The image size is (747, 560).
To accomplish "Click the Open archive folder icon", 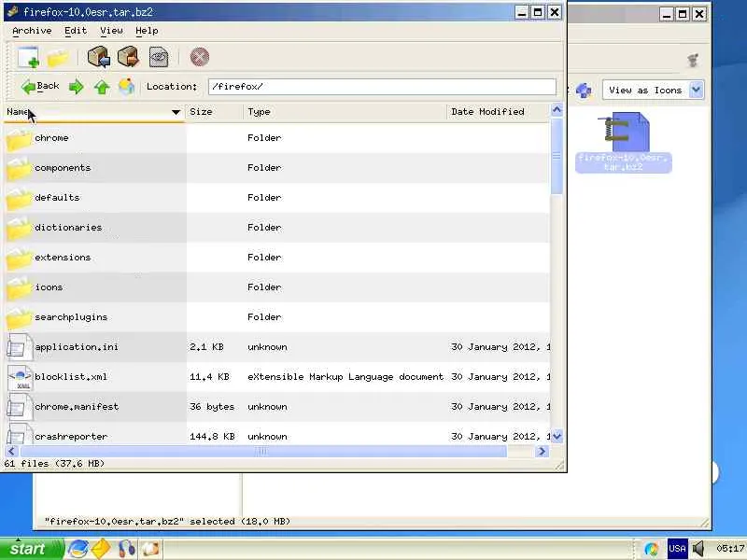I will pyautogui.click(x=58, y=58).
